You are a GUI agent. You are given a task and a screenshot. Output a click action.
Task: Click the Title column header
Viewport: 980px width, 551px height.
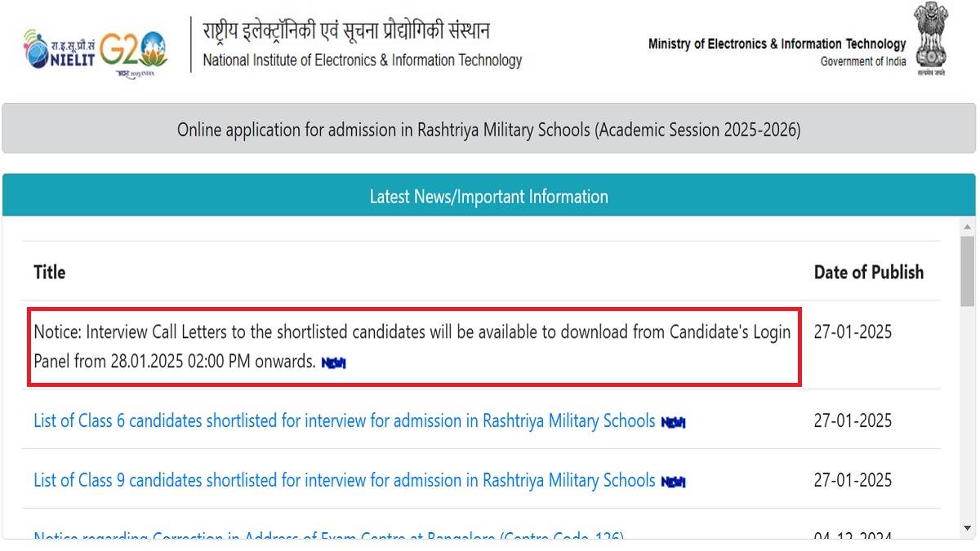click(50, 272)
